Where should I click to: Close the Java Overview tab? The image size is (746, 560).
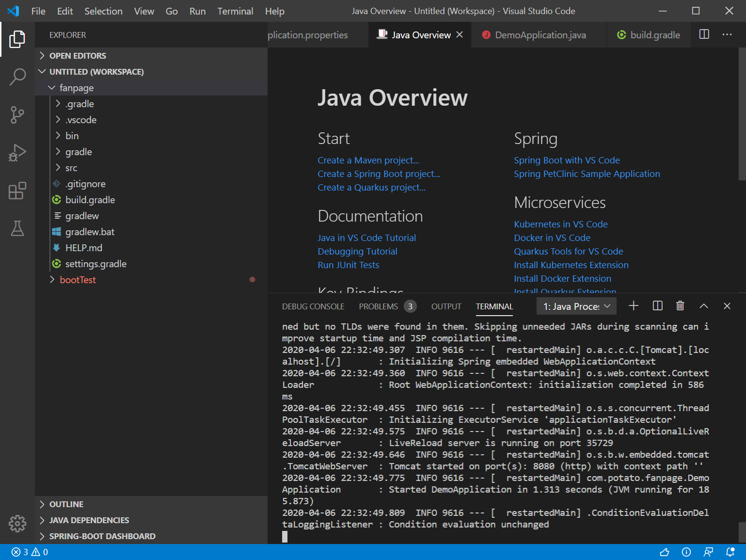[x=460, y=35]
